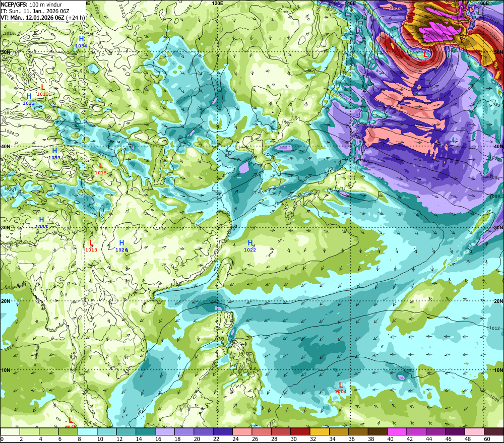Click the legend value '0'
The width and height of the screenshot is (504, 443).
coord(2,439)
